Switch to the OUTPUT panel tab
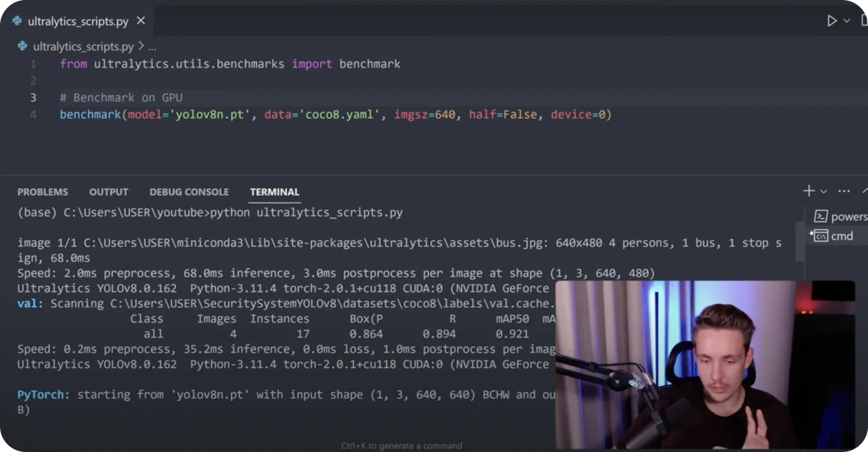The image size is (868, 452). tap(109, 192)
